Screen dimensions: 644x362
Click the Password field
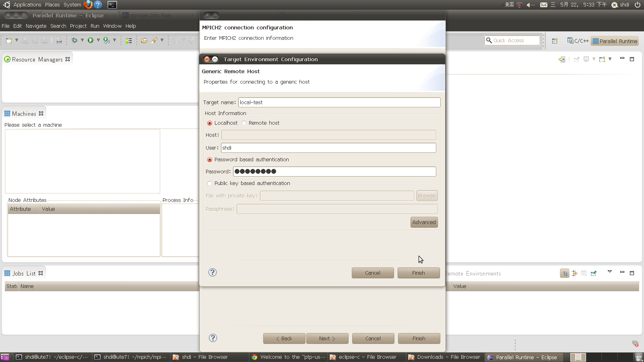click(334, 171)
